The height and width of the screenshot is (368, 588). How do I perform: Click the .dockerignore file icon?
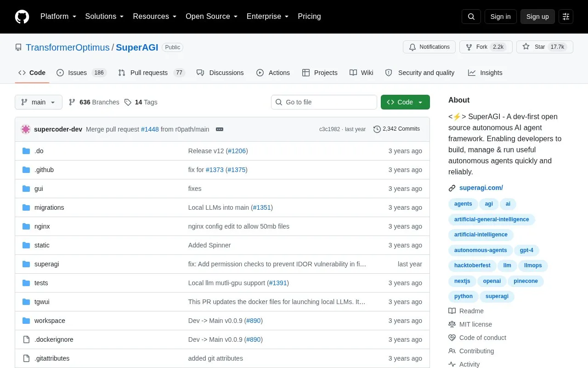[x=26, y=339]
